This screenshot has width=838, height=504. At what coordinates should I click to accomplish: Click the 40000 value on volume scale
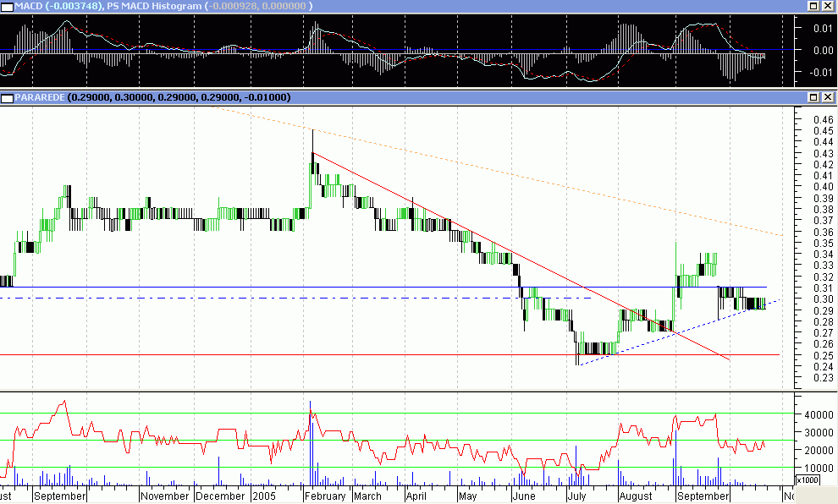[819, 414]
